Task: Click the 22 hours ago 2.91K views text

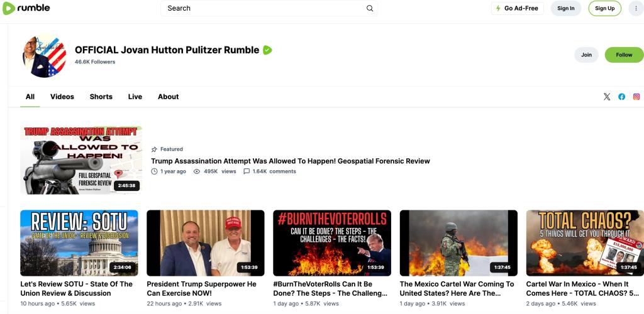Action: pyautogui.click(x=184, y=304)
